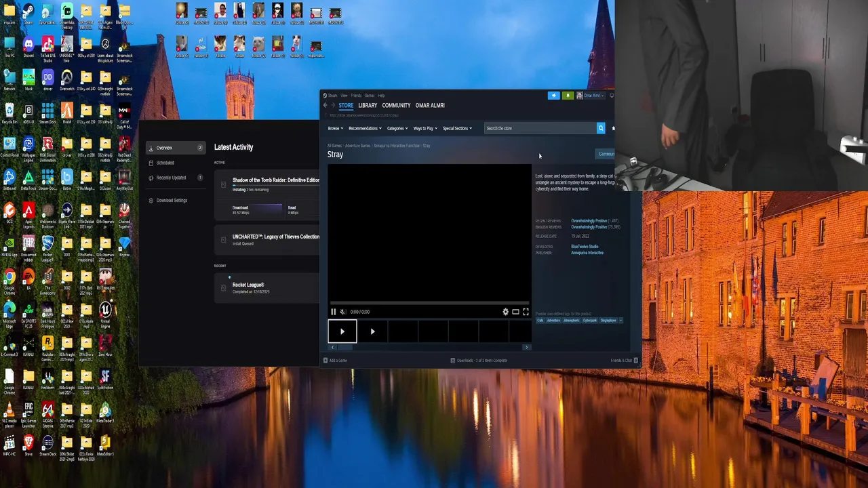Pause the Stray trailer video
This screenshot has width=868, height=488.
(334, 312)
